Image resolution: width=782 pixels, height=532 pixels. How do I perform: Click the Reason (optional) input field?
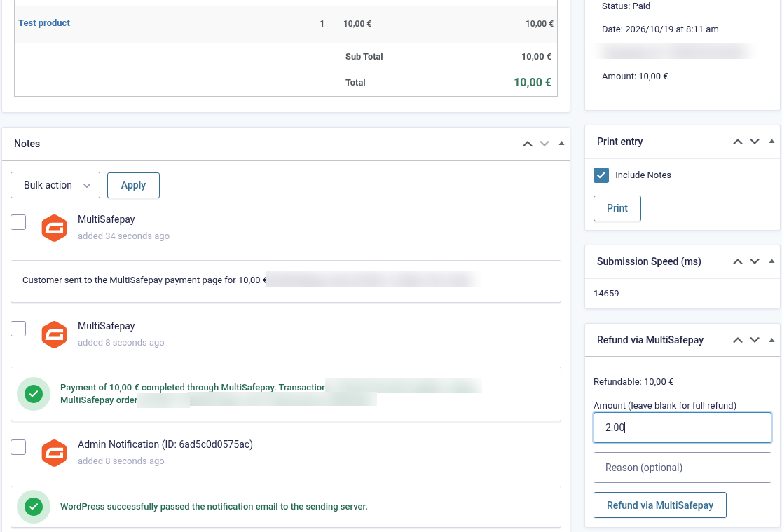point(682,468)
